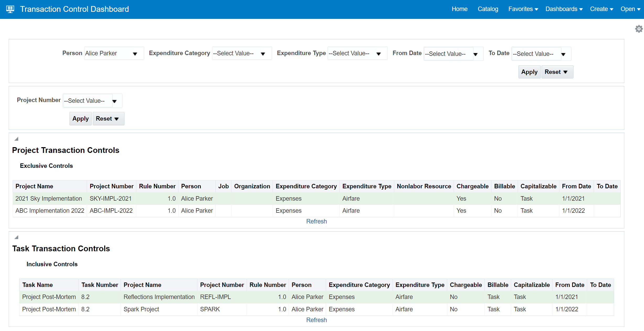This screenshot has width=644, height=331.
Task: Click the Nonlabor Resource column header
Action: pos(424,186)
